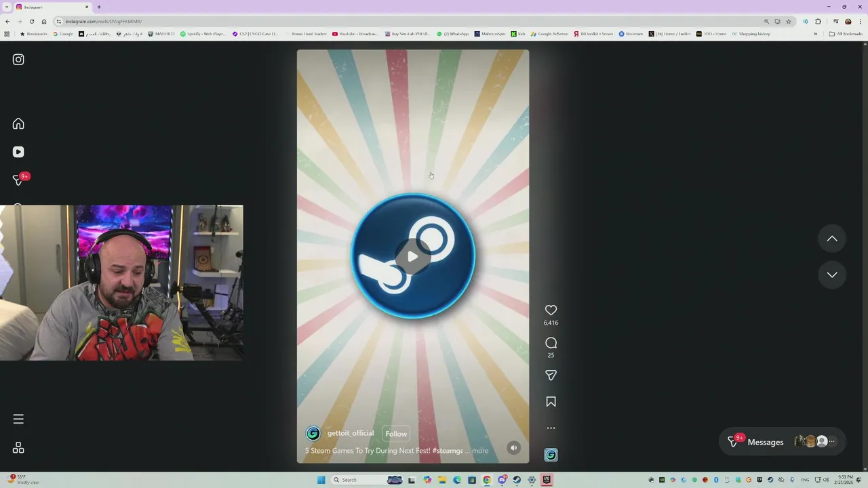Open the Chrome extensions puzzle icon

click(x=818, y=21)
